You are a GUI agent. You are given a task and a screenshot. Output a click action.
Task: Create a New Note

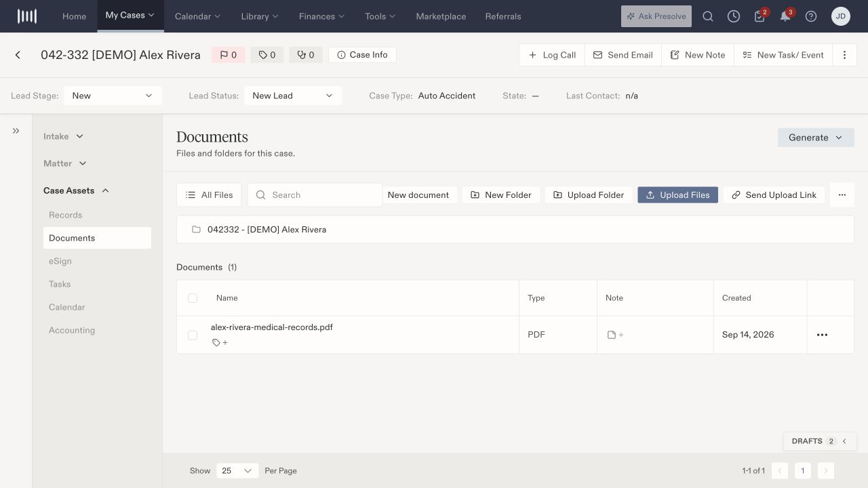[x=698, y=55]
